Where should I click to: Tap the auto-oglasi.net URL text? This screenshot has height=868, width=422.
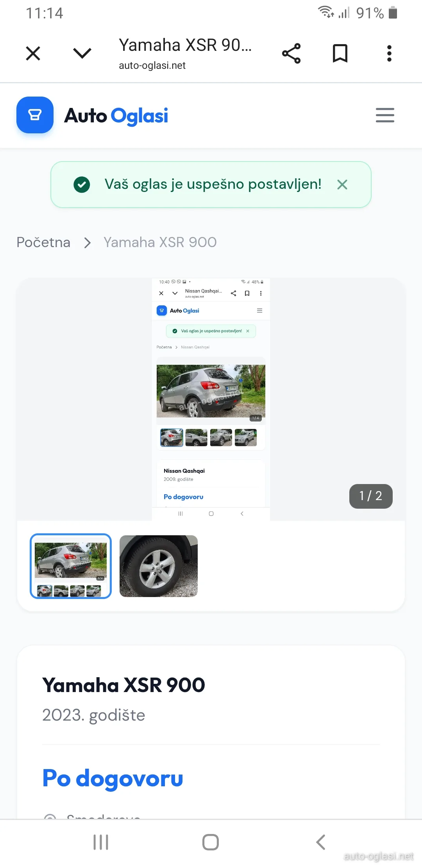[152, 65]
